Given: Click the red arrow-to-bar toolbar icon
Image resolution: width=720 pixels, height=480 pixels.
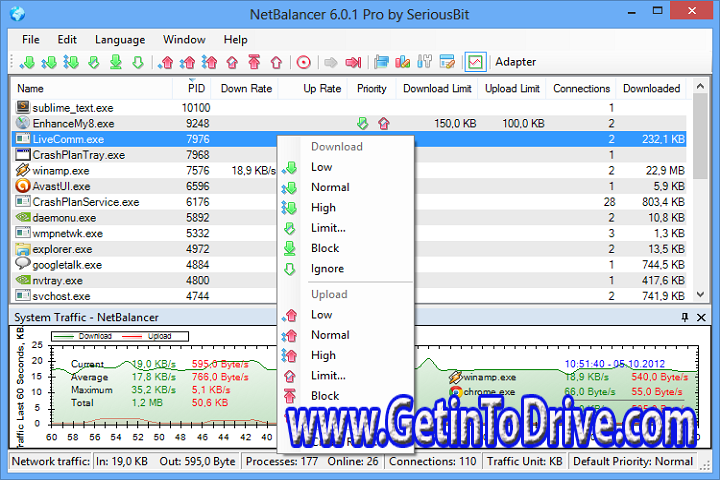Looking at the screenshot, I should (353, 62).
